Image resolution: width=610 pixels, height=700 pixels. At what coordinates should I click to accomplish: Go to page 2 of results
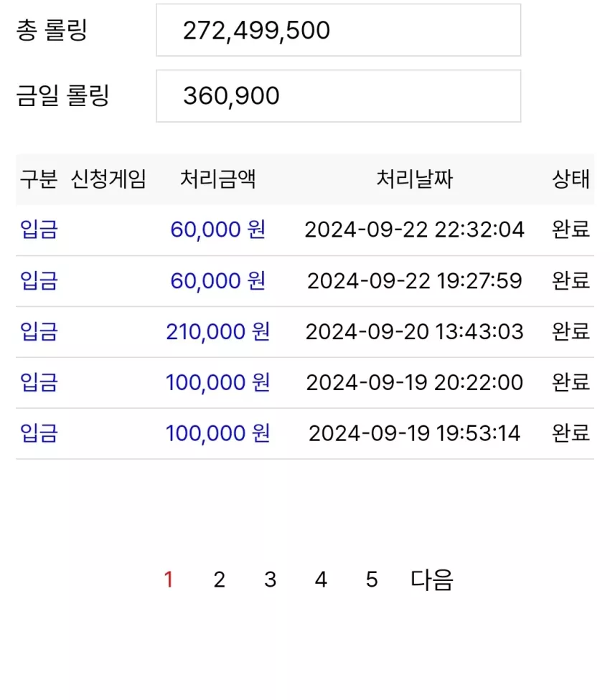tap(220, 580)
